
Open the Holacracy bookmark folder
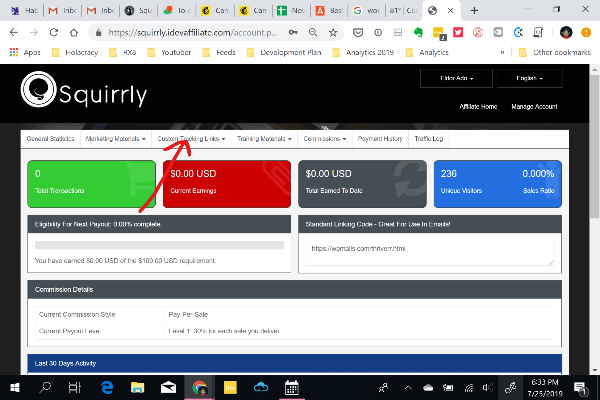point(75,52)
